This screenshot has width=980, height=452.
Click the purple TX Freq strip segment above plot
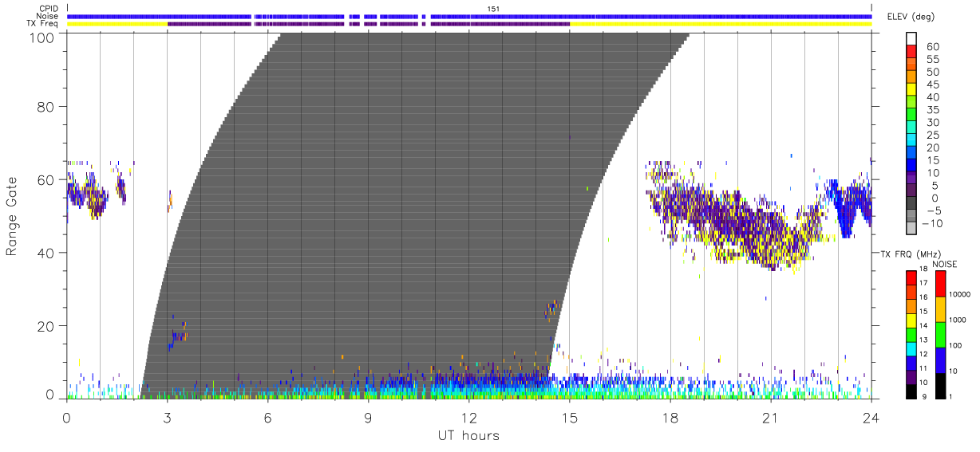click(369, 24)
